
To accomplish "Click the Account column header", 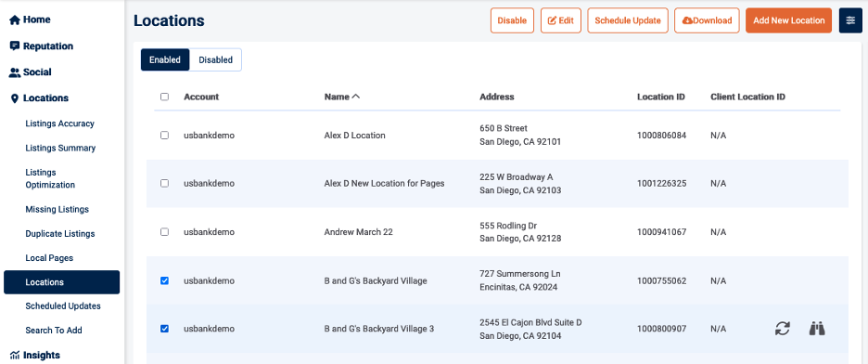I will coord(201,97).
